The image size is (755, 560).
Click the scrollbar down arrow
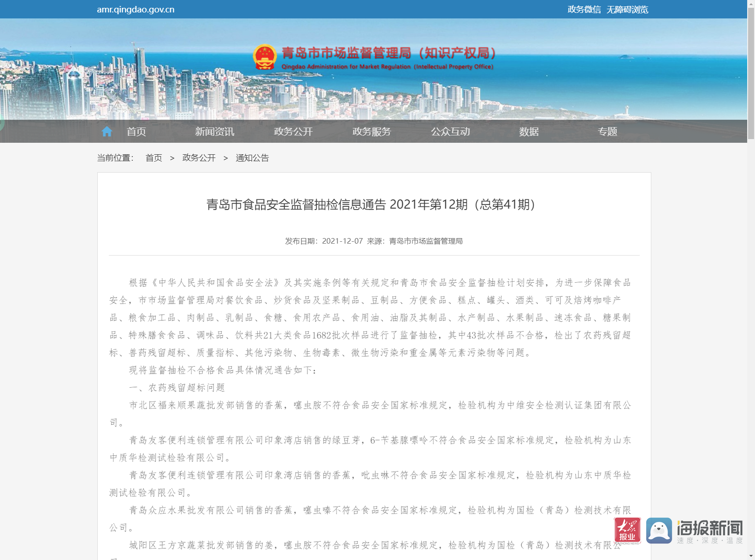[751, 556]
